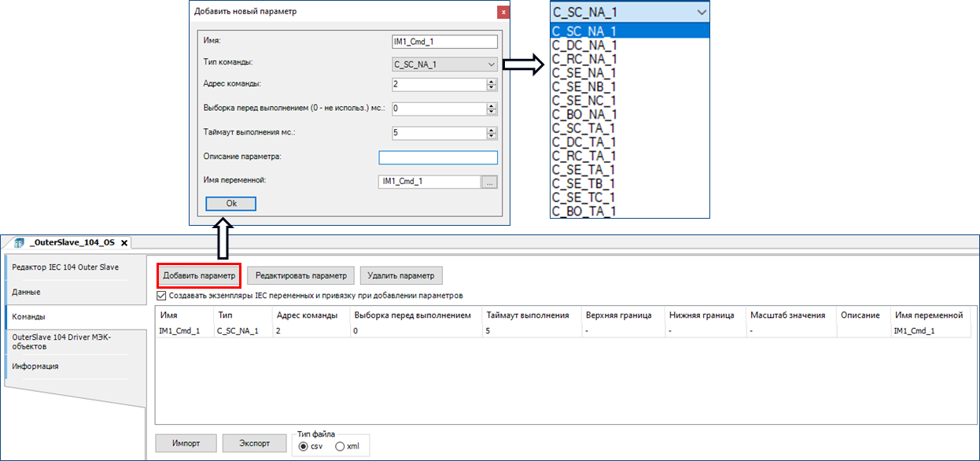Click the Редактировать параметр button
This screenshot has height=461, width=980.
pos(300,275)
